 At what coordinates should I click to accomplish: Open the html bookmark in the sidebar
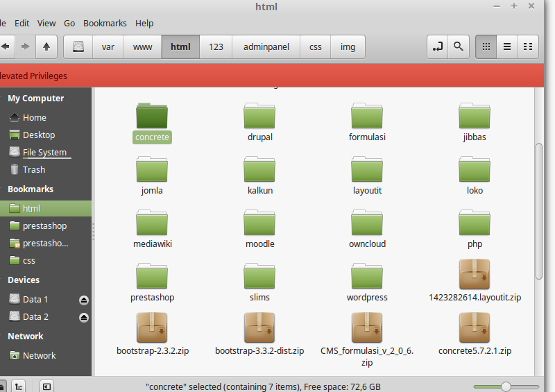click(x=46, y=209)
